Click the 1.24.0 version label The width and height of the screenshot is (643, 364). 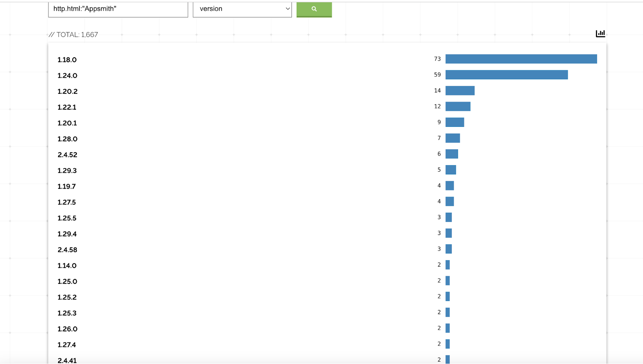(x=67, y=75)
